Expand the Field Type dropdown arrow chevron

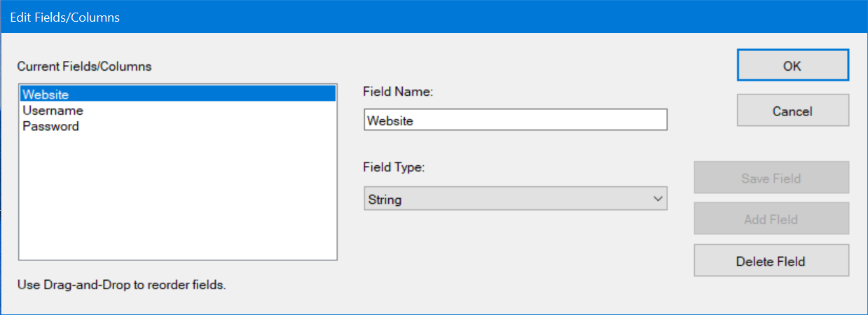coord(658,199)
